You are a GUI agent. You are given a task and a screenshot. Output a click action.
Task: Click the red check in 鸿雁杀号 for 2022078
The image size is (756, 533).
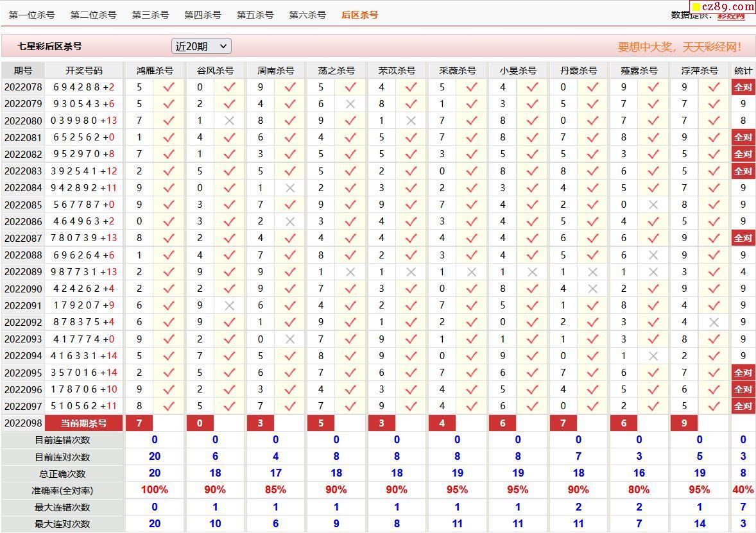[169, 87]
